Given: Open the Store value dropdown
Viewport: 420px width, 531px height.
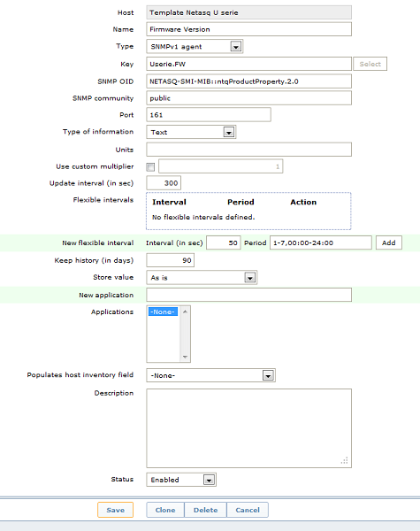Looking at the screenshot, I should click(202, 277).
